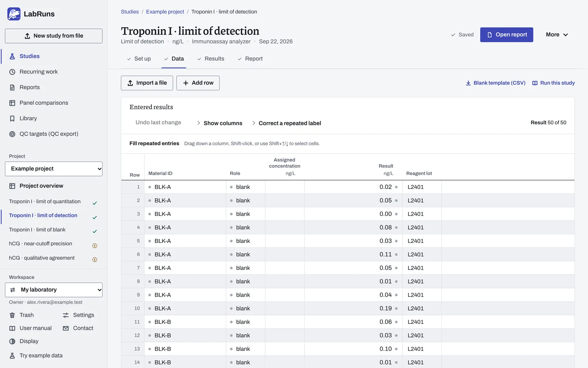Select the Data tab
Image resolution: width=588 pixels, height=368 pixels.
pos(174,59)
